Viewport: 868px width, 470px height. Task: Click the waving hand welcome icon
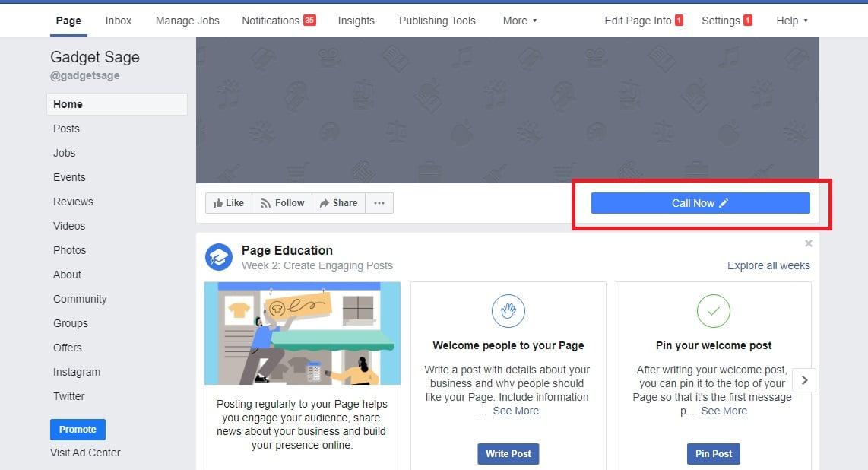point(508,310)
